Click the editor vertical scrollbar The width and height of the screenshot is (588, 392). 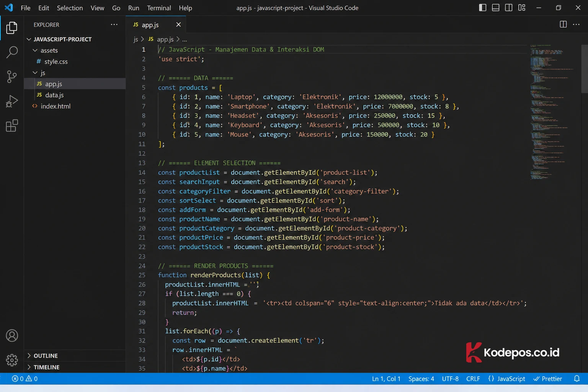point(585,69)
